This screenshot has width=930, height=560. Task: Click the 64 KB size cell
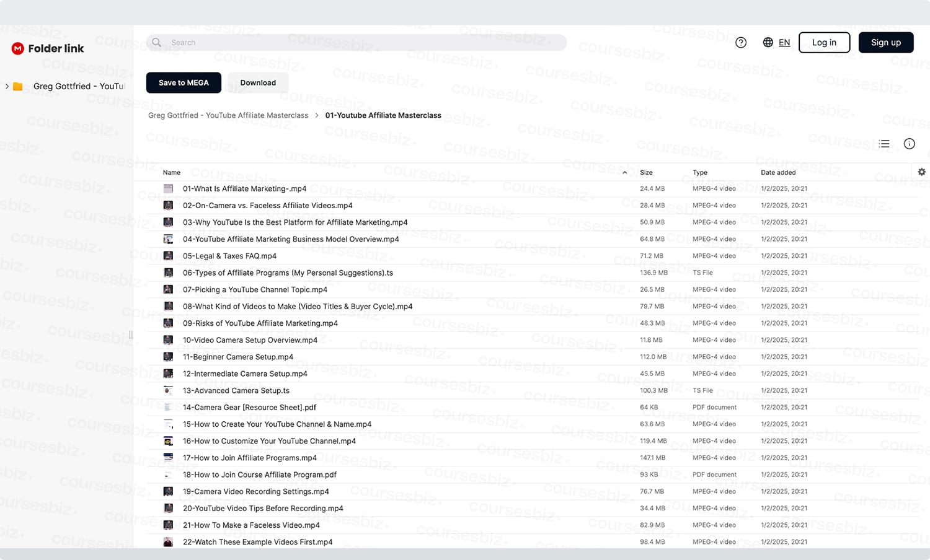[649, 407]
